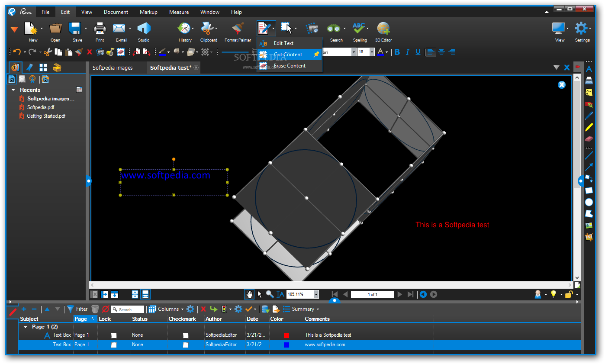Select the Zoom magnifier tool below document

(x=270, y=294)
